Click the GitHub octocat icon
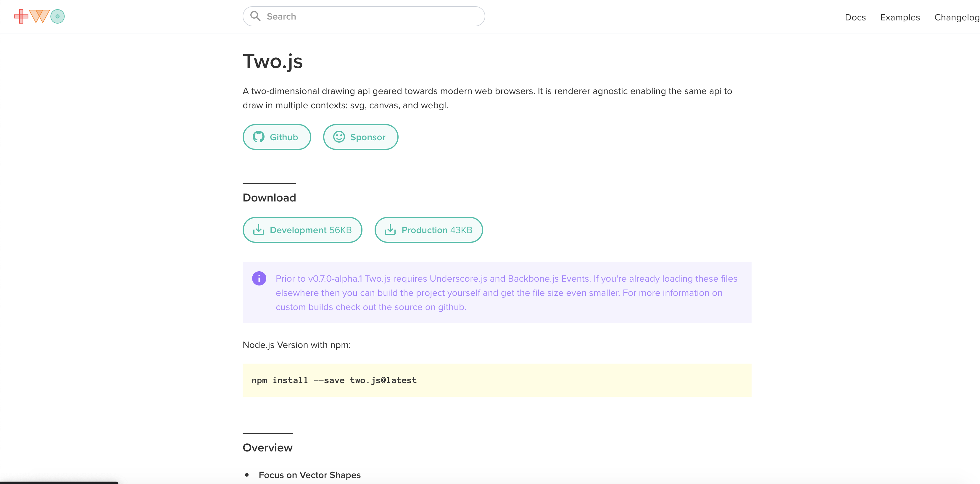This screenshot has width=980, height=484. click(258, 137)
